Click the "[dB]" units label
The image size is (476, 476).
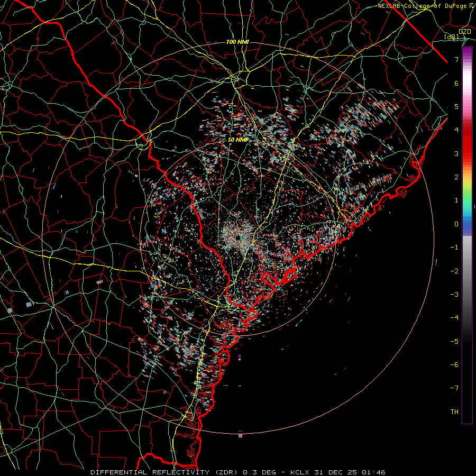tap(452, 36)
